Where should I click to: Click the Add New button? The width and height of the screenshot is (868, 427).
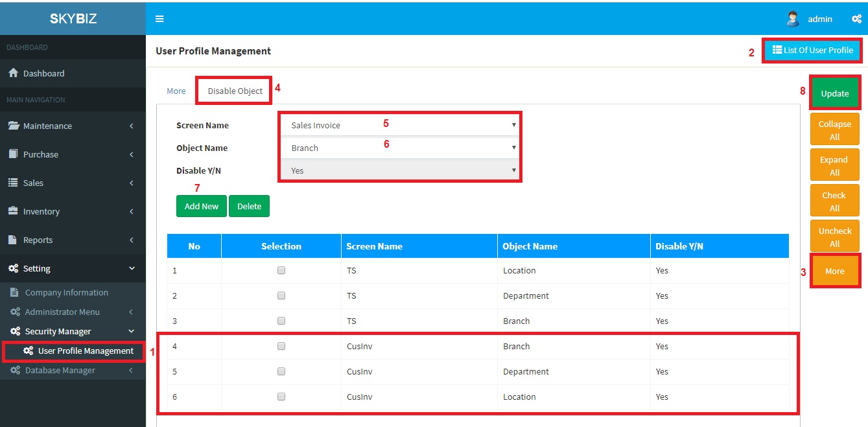201,206
